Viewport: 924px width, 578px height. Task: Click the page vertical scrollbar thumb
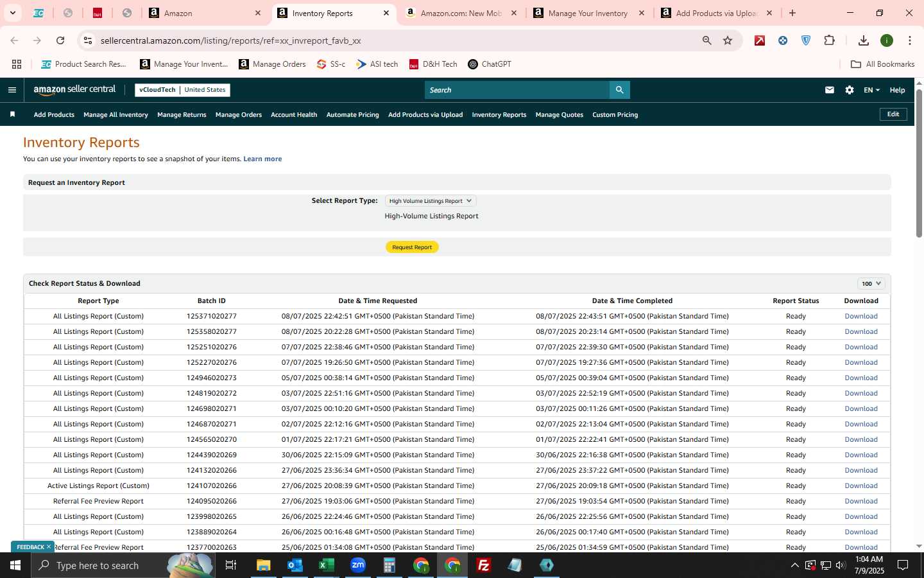(x=919, y=164)
